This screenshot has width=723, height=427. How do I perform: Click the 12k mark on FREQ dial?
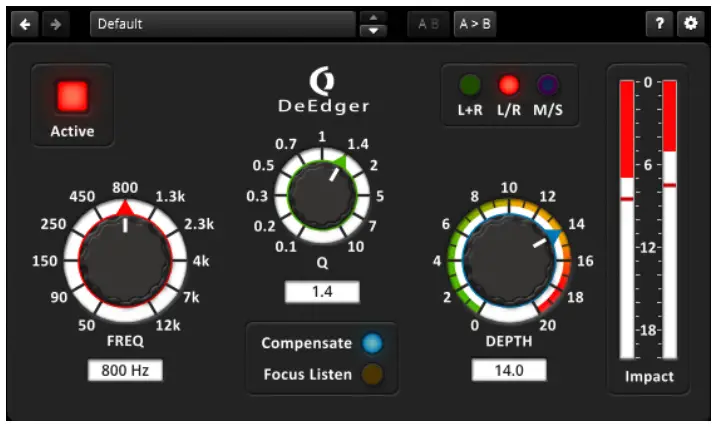[168, 326]
